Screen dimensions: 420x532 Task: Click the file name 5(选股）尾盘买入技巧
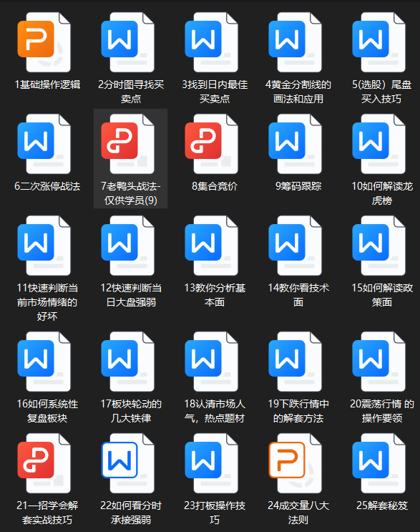click(381, 92)
